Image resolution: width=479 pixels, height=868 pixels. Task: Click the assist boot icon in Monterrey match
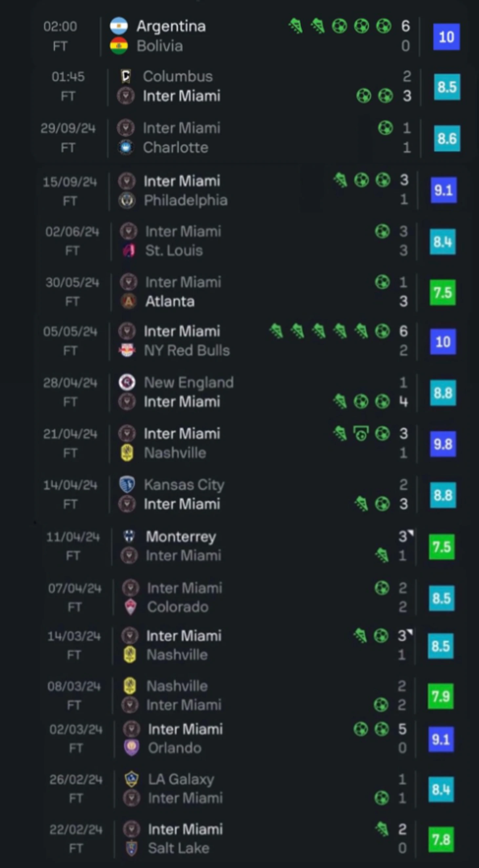pyautogui.click(x=382, y=555)
